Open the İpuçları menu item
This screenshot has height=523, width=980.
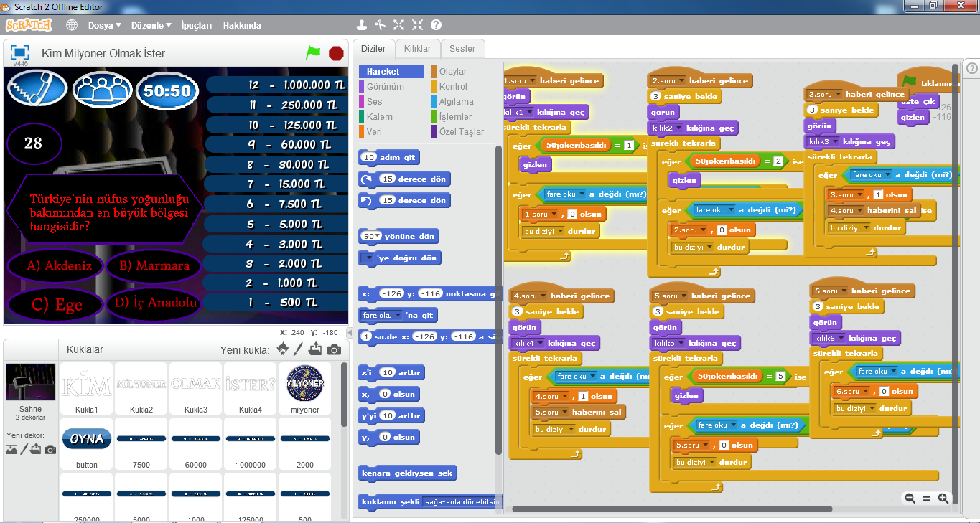pos(197,25)
